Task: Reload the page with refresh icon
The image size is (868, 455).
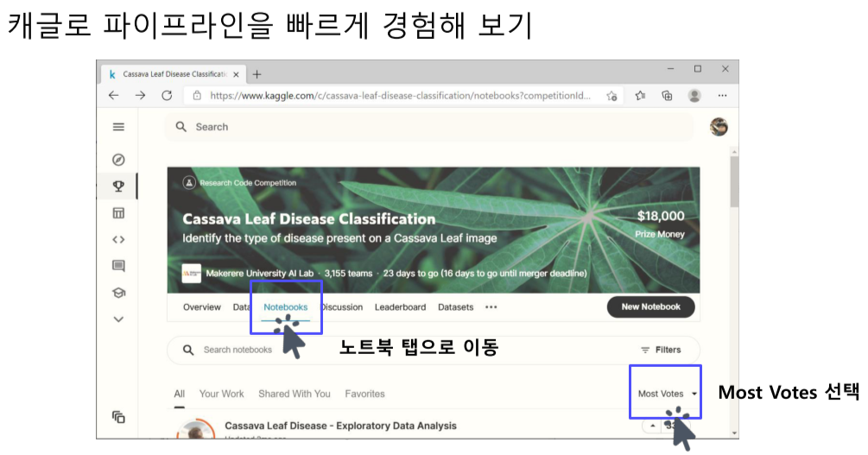Action: pyautogui.click(x=167, y=95)
